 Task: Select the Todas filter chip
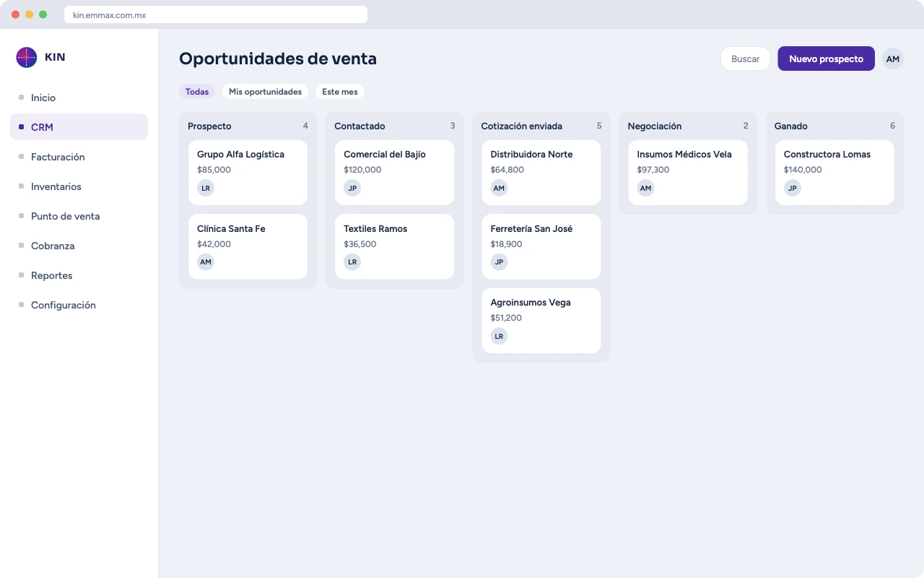coord(197,92)
